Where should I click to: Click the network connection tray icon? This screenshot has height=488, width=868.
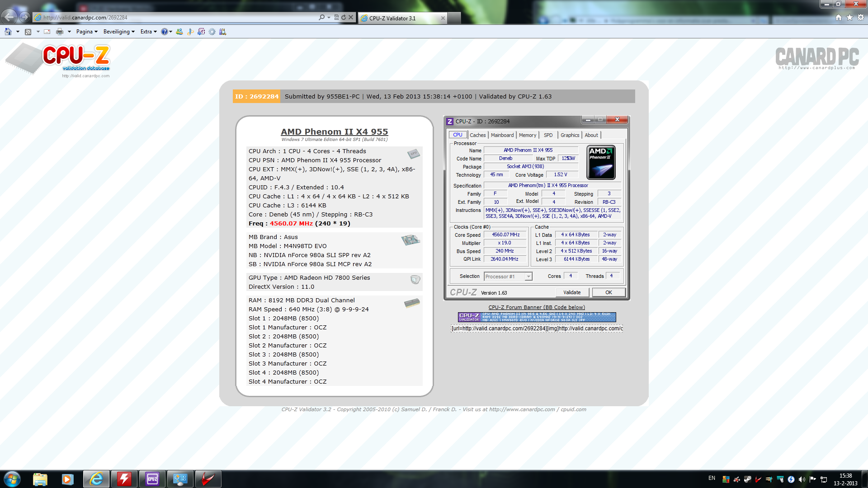point(824,479)
